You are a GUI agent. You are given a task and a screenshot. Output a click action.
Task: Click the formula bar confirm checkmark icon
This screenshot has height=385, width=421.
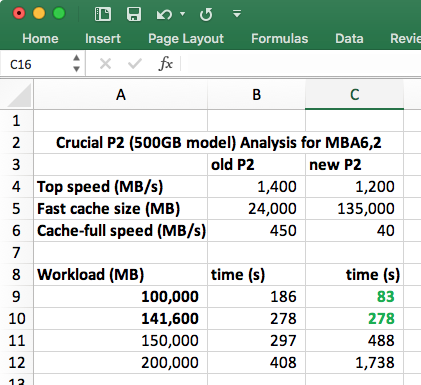coord(135,63)
